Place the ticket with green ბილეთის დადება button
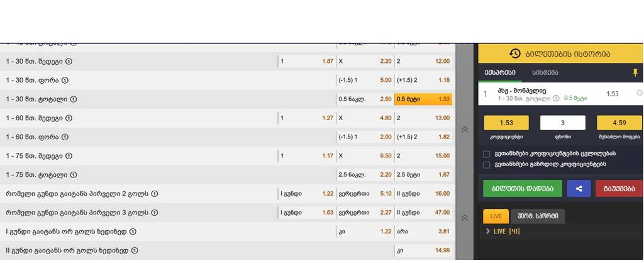The image size is (644, 263). 523,189
